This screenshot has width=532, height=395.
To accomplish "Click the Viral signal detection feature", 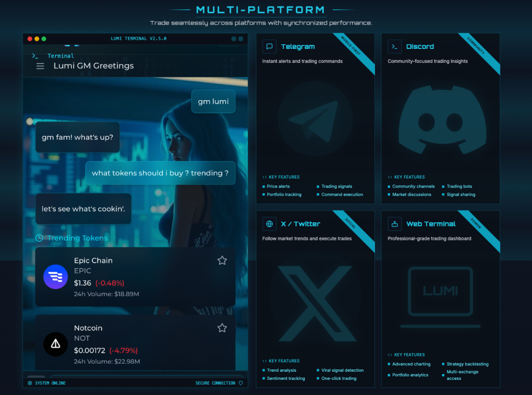I will point(342,370).
